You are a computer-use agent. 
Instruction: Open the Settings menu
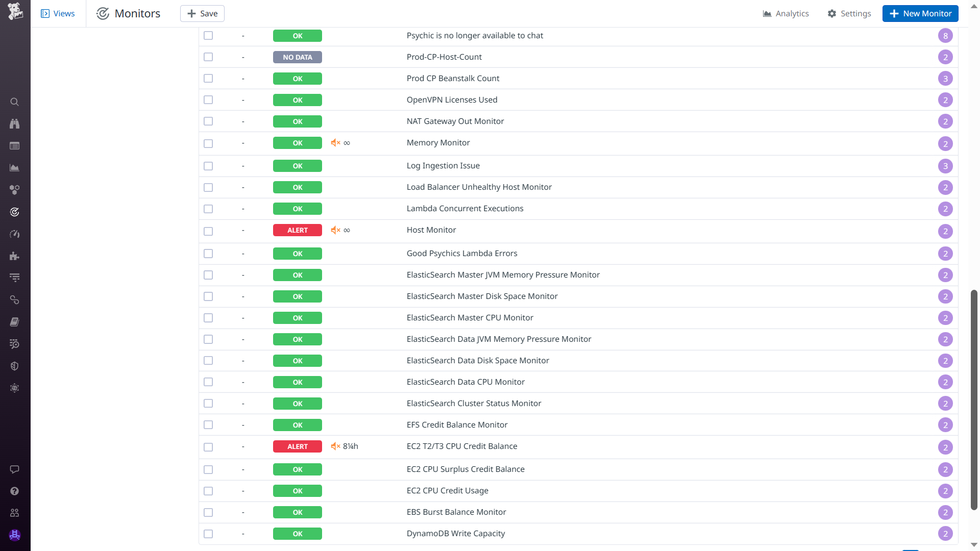pyautogui.click(x=849, y=14)
